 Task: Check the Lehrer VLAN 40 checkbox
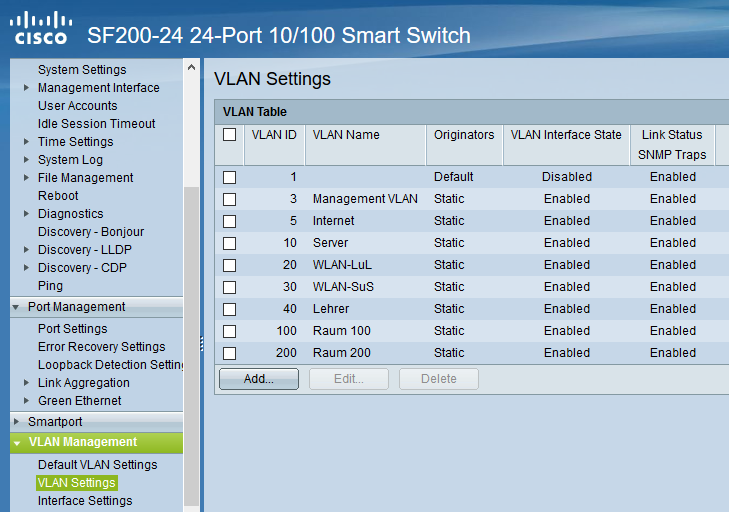(x=229, y=309)
